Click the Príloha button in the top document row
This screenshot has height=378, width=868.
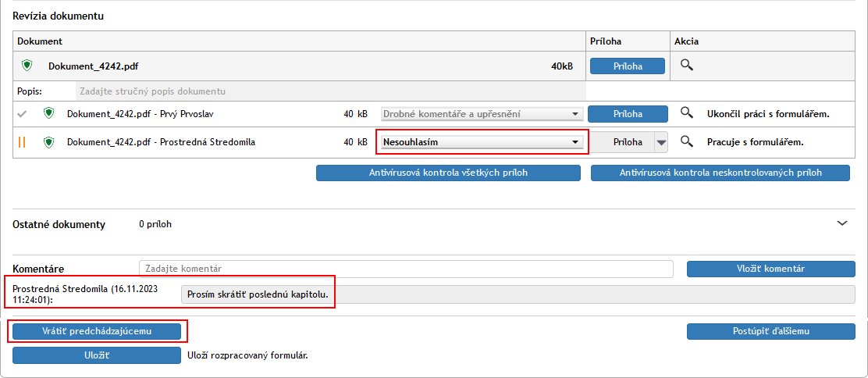pyautogui.click(x=627, y=66)
